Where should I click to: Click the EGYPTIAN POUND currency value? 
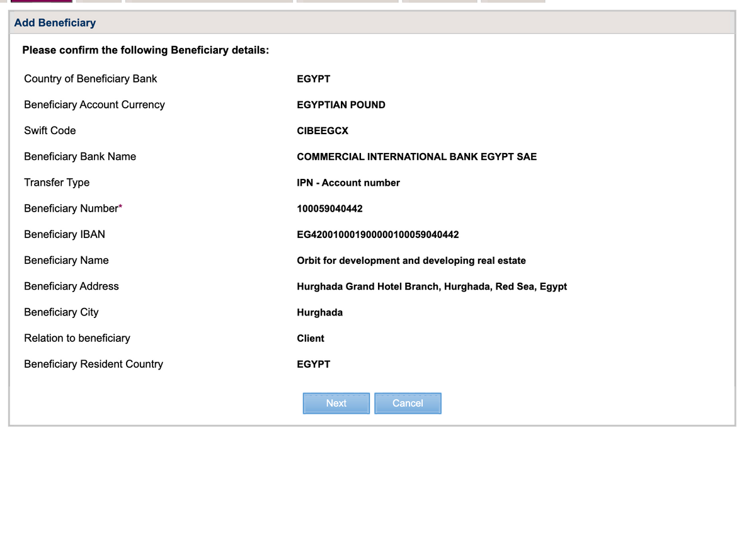(341, 105)
